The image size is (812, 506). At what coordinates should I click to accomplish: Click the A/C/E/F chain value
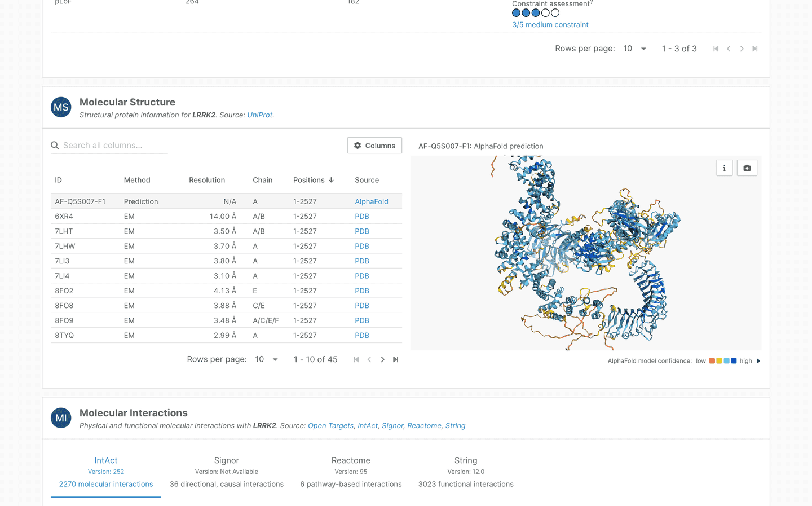point(266,320)
